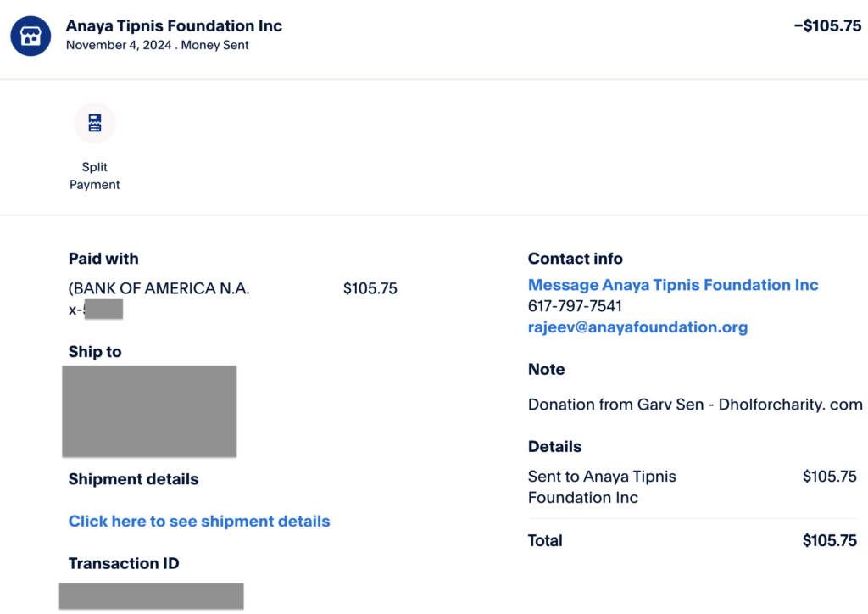The image size is (868, 614).
Task: Click the Anaya Tipnis Foundation Inc header title
Action: [x=174, y=25]
